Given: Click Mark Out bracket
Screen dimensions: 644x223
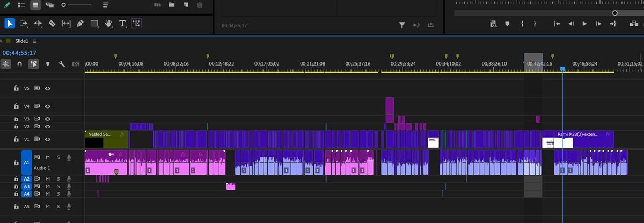Looking at the screenshot, I should (535, 24).
